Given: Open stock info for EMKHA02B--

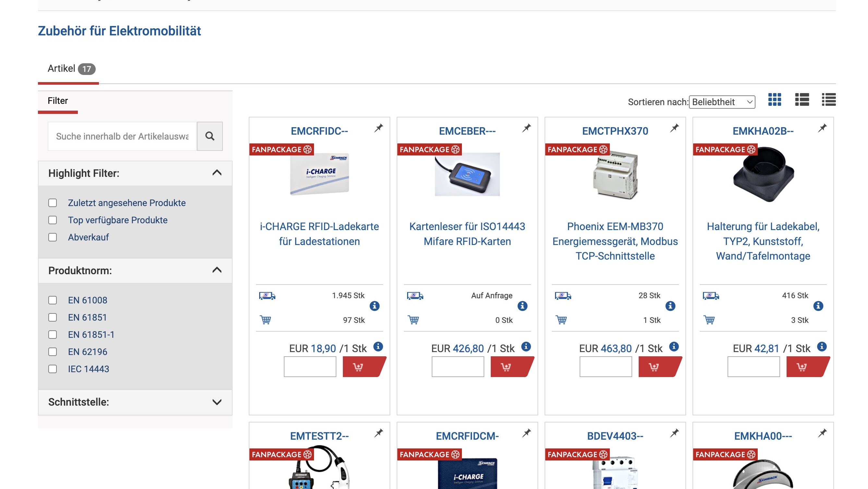Looking at the screenshot, I should [818, 306].
